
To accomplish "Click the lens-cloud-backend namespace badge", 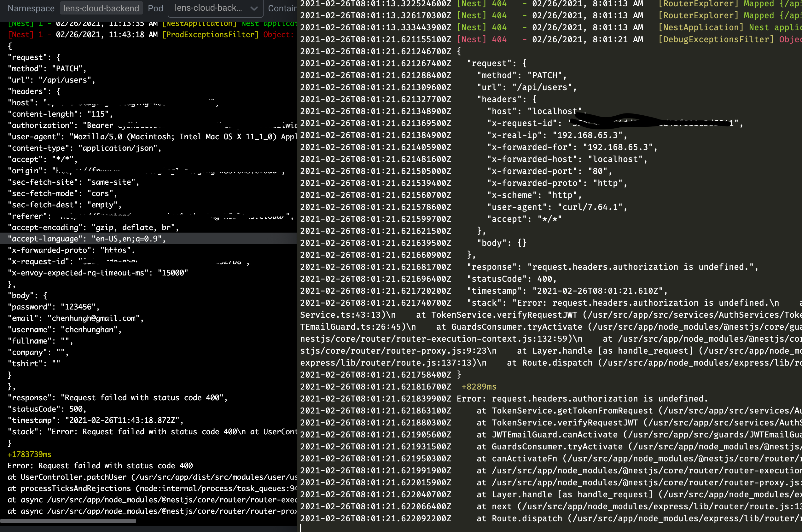I will click(101, 8).
